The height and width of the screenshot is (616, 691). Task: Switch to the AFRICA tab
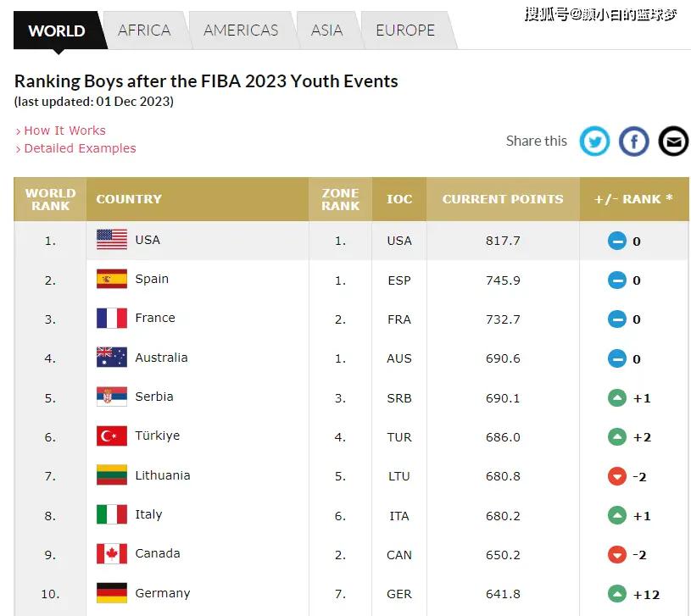point(144,31)
